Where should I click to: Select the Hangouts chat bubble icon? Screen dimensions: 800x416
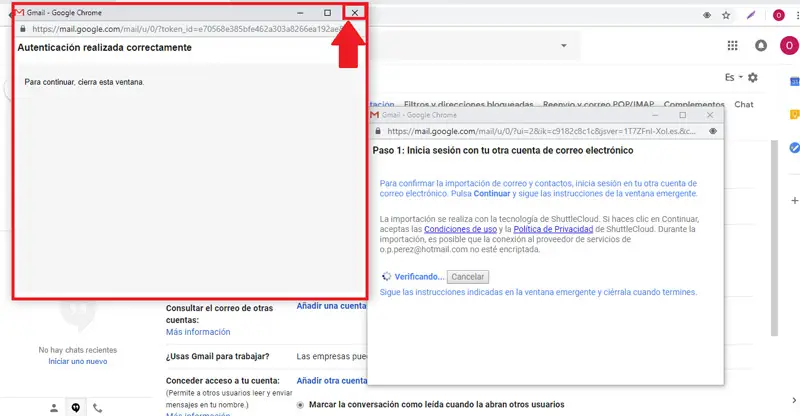(76, 407)
